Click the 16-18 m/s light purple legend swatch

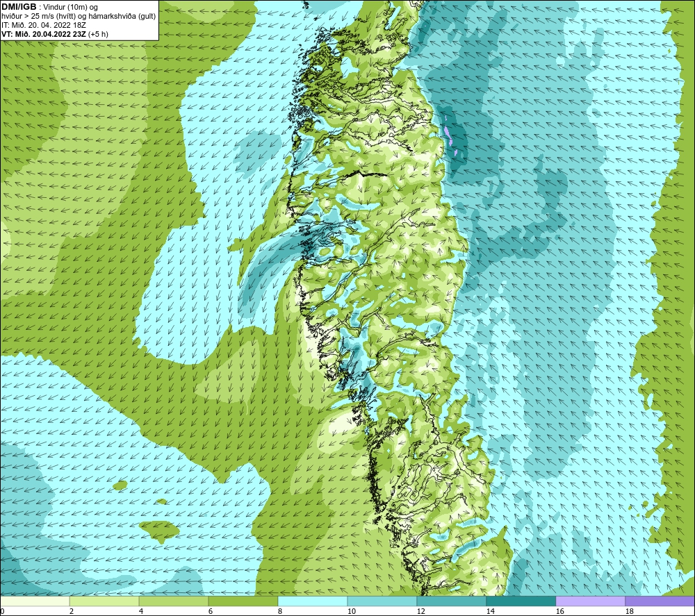pos(590,601)
